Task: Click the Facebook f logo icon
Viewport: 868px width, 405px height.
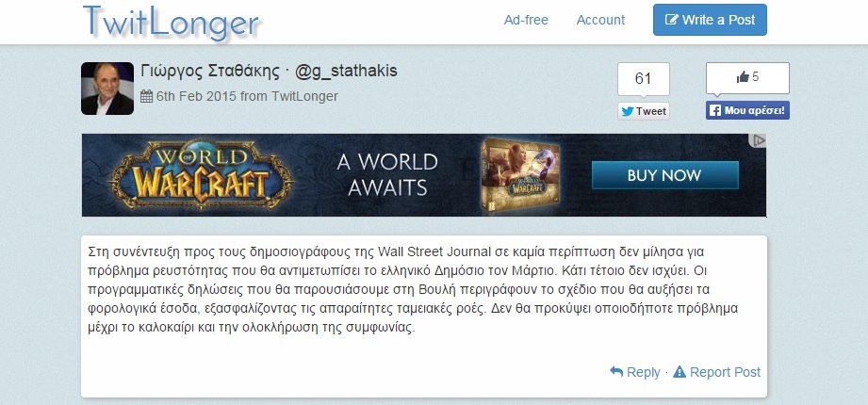Action: coord(715,110)
